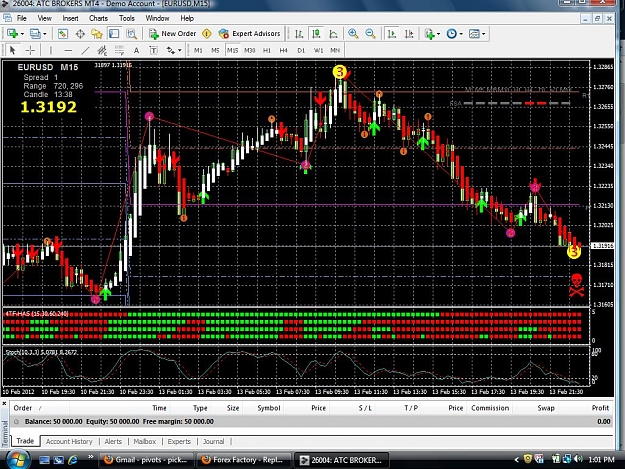Open the MetaEditor yellow diamond icon

[206, 34]
